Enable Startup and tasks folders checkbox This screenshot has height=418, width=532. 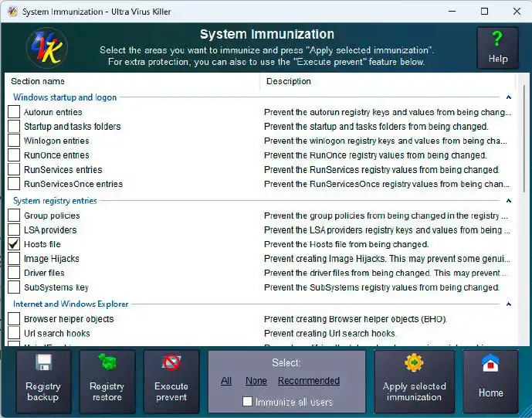14,126
